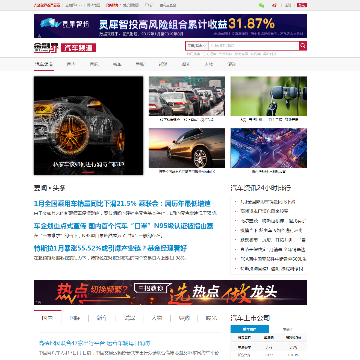Image resolution: width=360 pixels, height=360 pixels.
Task: Open the search category dropdown beside search box
Action: 197,46
